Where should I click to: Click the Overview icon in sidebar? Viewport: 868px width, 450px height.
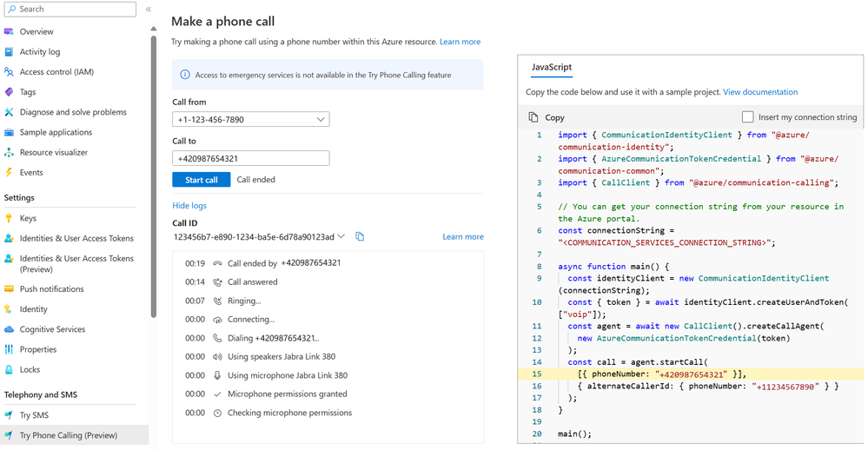9,31
